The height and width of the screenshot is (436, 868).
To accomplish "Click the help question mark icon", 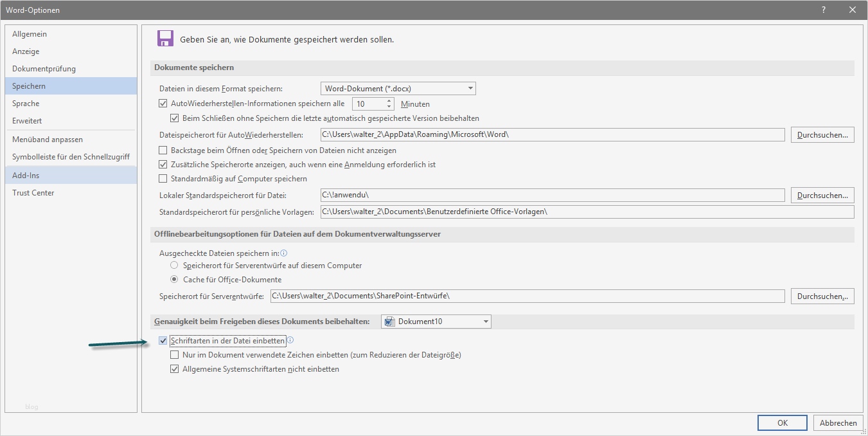I will (x=824, y=10).
